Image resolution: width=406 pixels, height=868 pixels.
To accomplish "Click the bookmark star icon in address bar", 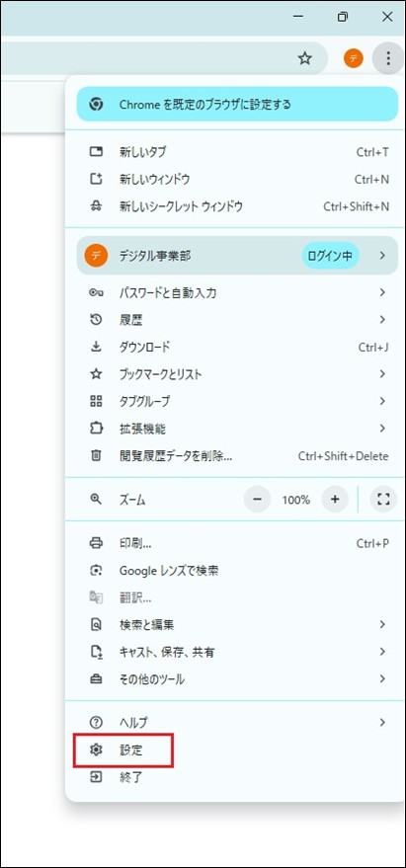I will pos(305,58).
